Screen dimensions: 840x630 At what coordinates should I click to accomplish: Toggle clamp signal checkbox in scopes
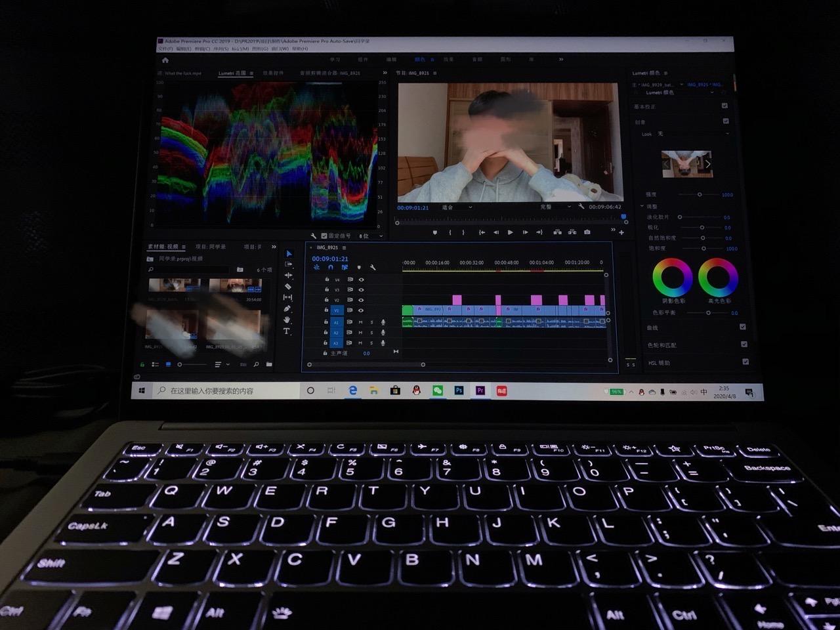pyautogui.click(x=324, y=236)
